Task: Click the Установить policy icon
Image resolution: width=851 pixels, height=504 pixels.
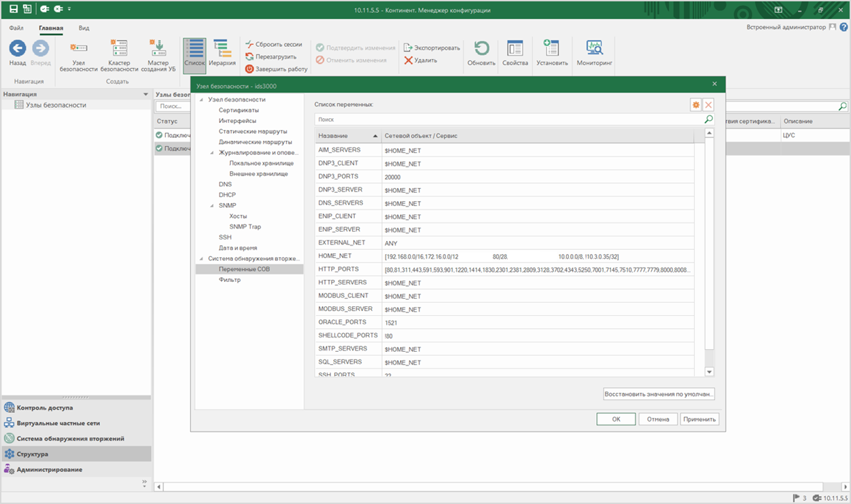Action: [551, 49]
